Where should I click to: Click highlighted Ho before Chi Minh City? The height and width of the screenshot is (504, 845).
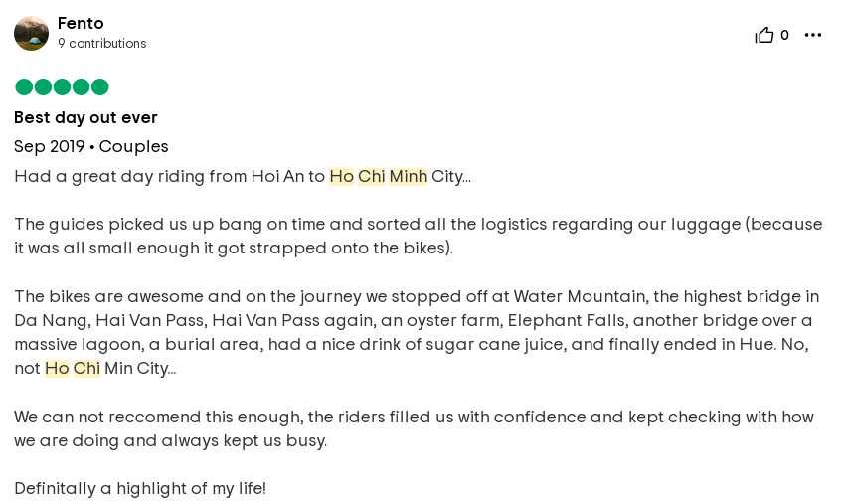[x=342, y=176]
